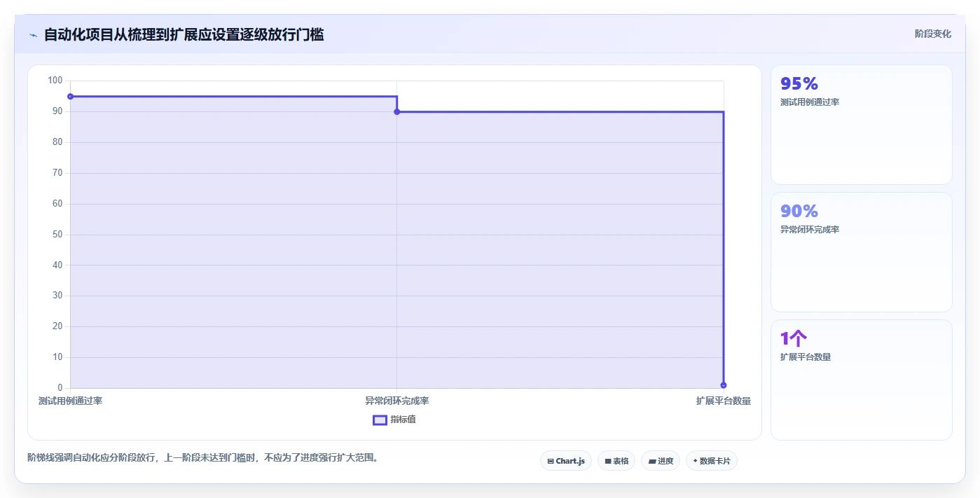The height and width of the screenshot is (498, 980).
Task: Click the y-axis value 50
Action: [x=57, y=235]
